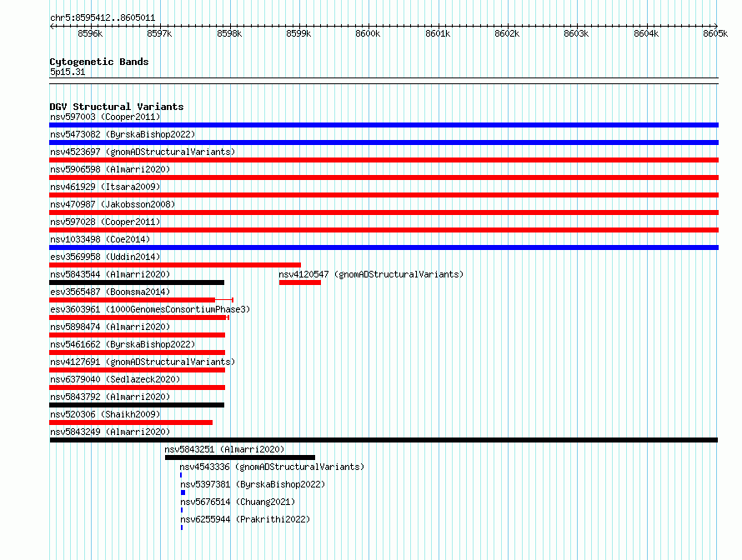Click the red bar under nsv5906598
742x560 pixels.
(x=384, y=177)
